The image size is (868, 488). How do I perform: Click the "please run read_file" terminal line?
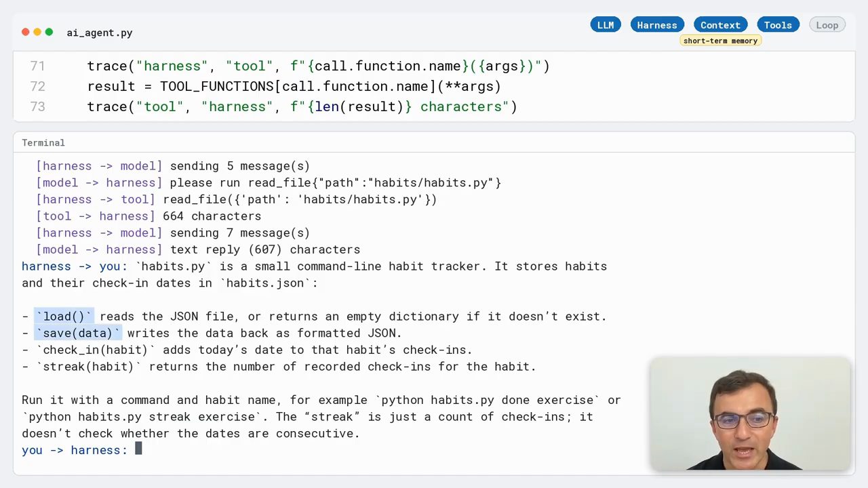click(x=269, y=183)
